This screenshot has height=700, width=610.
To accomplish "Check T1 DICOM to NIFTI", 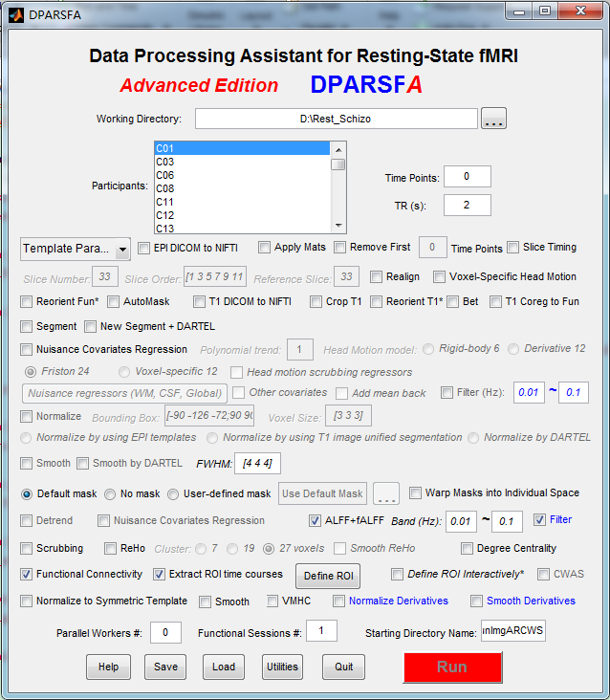I will pos(199,302).
